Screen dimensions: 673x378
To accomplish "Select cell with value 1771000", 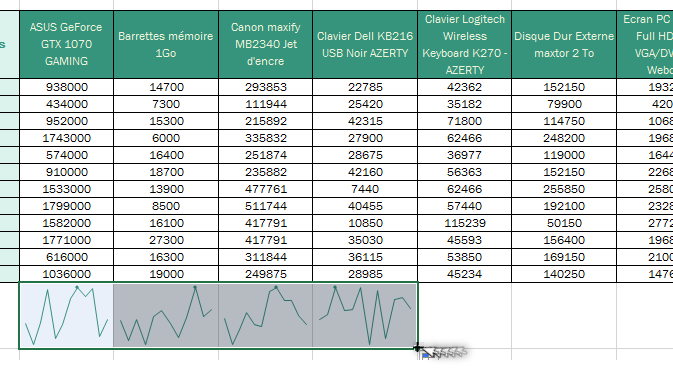I will click(67, 240).
